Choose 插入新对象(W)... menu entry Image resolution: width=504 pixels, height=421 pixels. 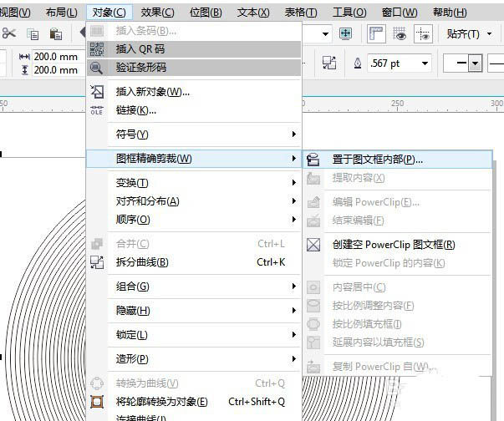(x=194, y=92)
